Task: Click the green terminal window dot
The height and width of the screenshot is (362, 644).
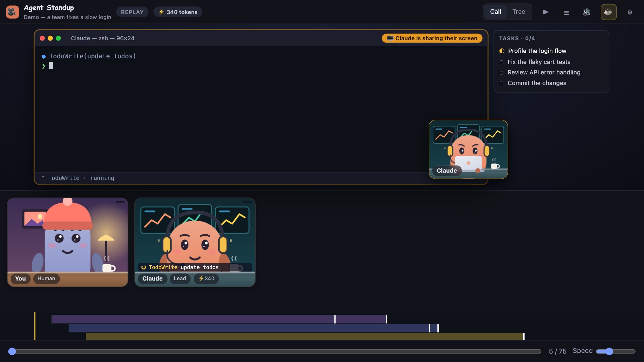Action: 58,38
